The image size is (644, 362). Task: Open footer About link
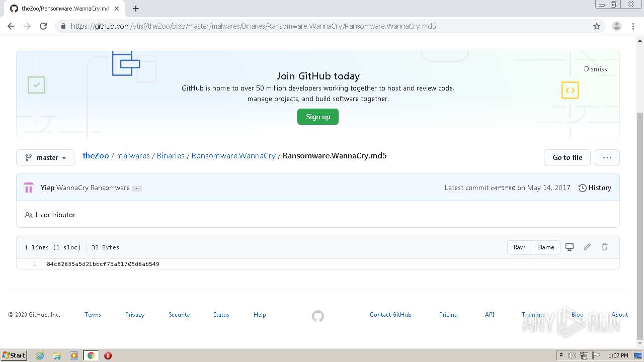tap(620, 315)
